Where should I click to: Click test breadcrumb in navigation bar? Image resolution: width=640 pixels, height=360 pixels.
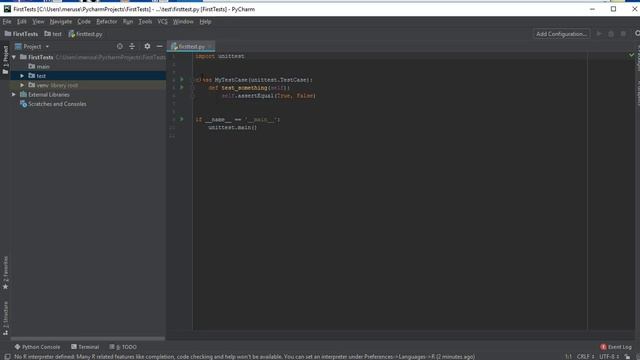click(x=53, y=34)
